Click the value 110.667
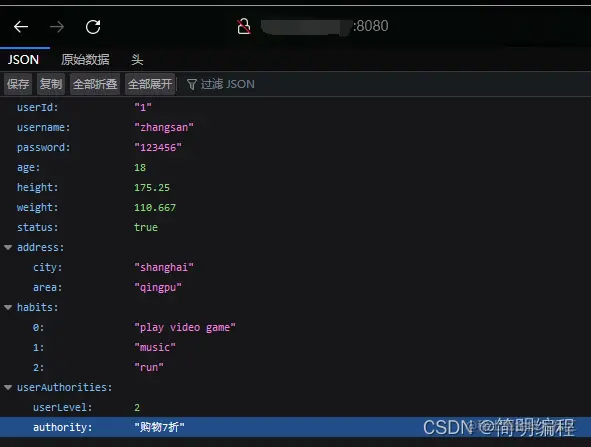Image resolution: width=591 pixels, height=447 pixels. click(x=155, y=207)
